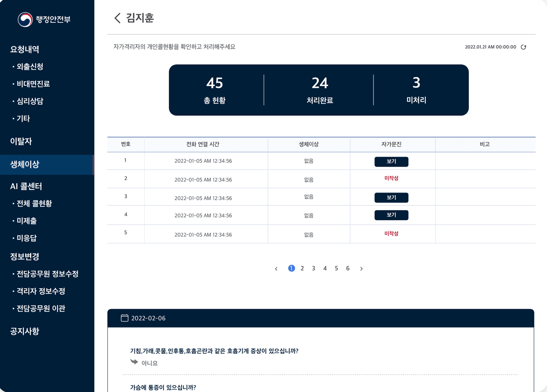Navigate to 이탈자 in the sidebar
This screenshot has height=392, width=547.
(x=21, y=141)
